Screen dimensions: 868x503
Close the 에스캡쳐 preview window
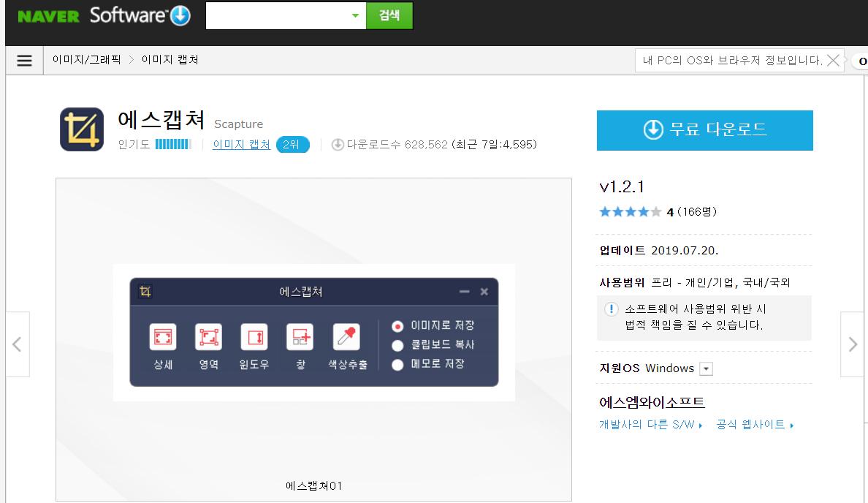click(x=484, y=292)
